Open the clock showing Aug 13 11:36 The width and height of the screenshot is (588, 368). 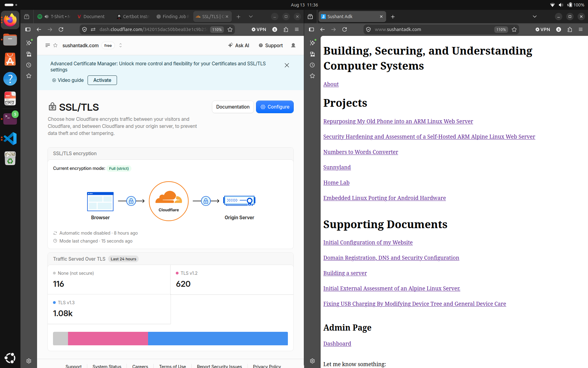pos(304,5)
